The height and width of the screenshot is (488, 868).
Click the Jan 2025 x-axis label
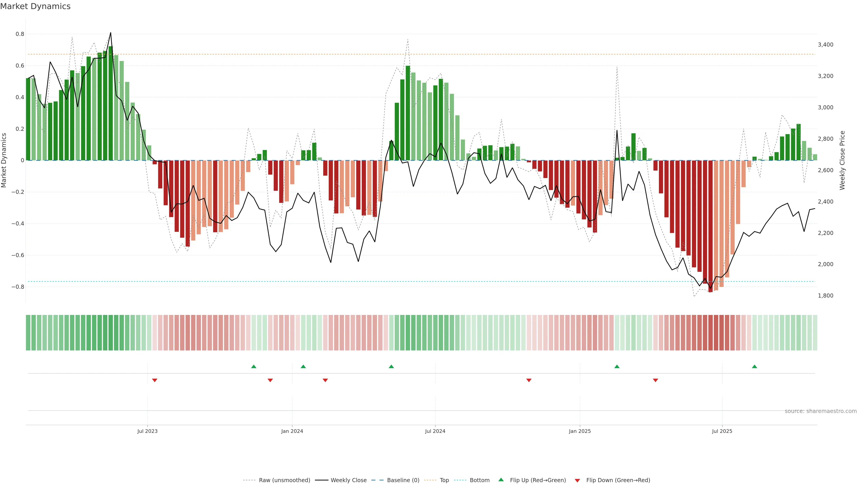point(580,431)
